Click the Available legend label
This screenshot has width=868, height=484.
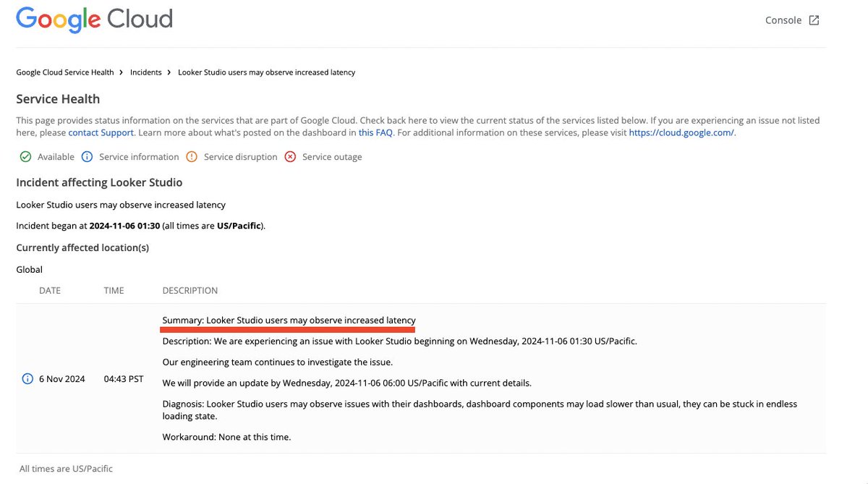(x=56, y=157)
